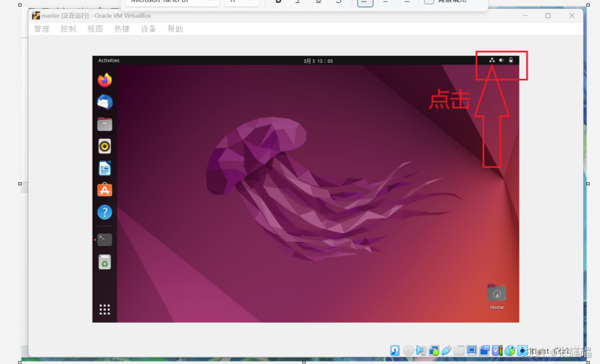Click VirtualBox optical disc status icon
The width and height of the screenshot is (600, 364).
[x=408, y=350]
